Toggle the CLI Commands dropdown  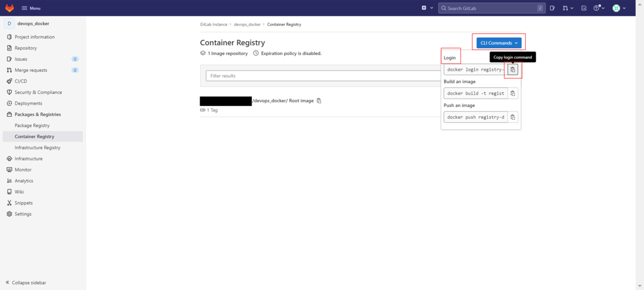[499, 43]
